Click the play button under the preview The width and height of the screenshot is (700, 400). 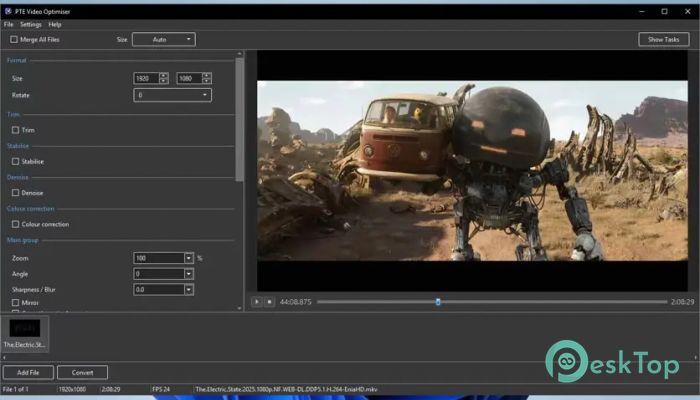pyautogui.click(x=257, y=302)
